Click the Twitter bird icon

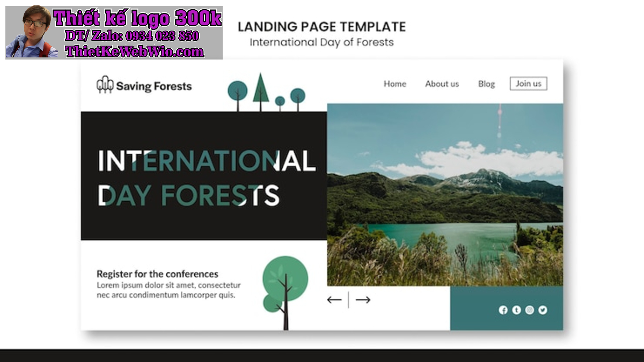coord(543,309)
